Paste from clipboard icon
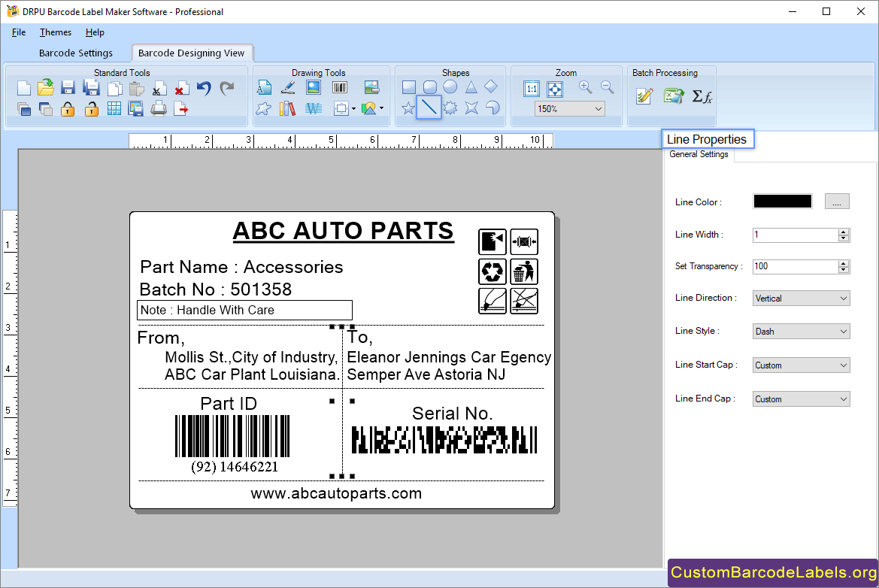 (x=136, y=89)
